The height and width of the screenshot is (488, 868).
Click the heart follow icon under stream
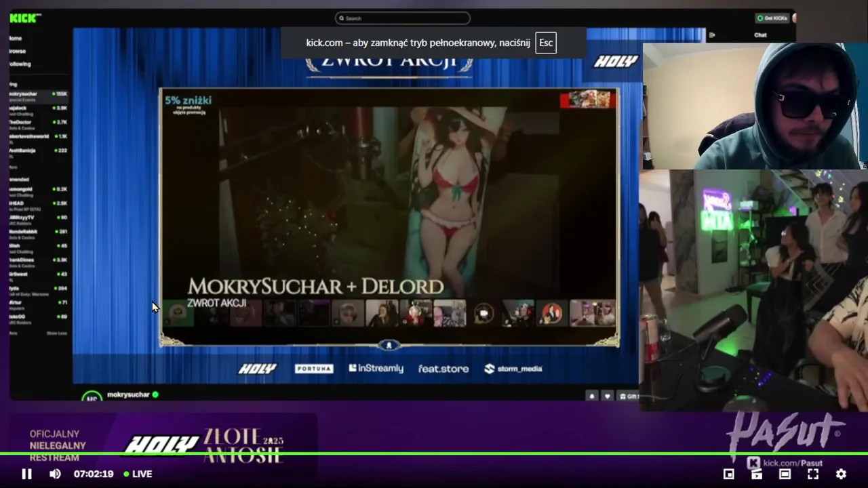click(x=608, y=396)
